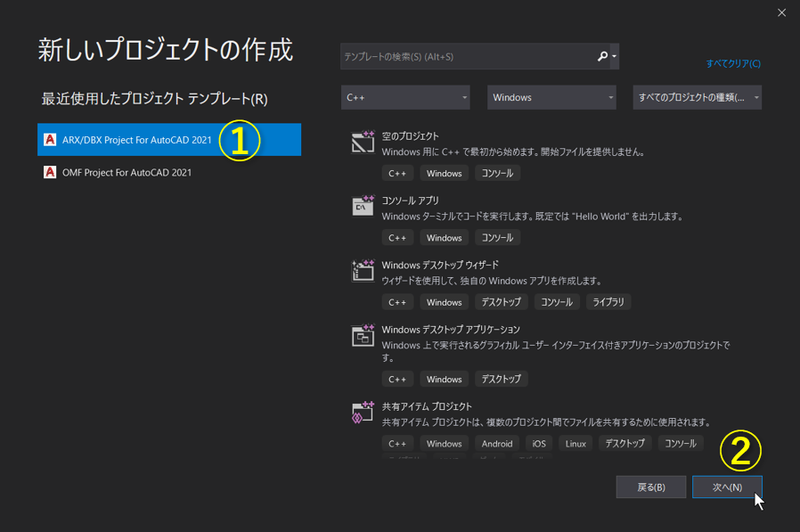The width and height of the screenshot is (800, 532).
Task: Open the C++ language filter dropdown
Action: [405, 97]
